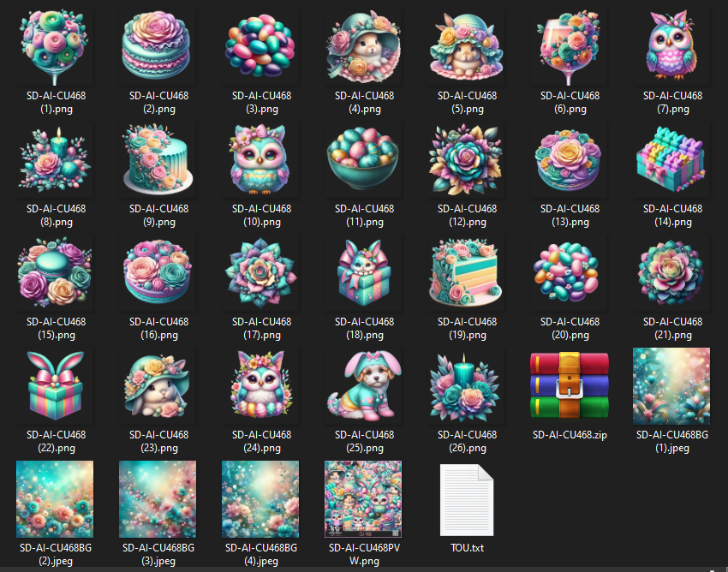Select the candle bouquet SD-AI-CU468 (8).png
This screenshot has width=728, height=572.
(x=56, y=160)
